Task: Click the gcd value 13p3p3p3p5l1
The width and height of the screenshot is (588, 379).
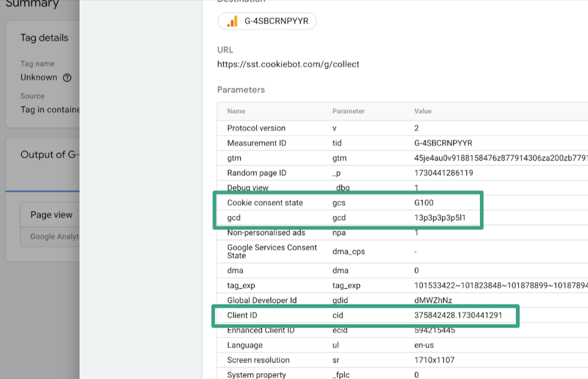Action: coord(439,218)
